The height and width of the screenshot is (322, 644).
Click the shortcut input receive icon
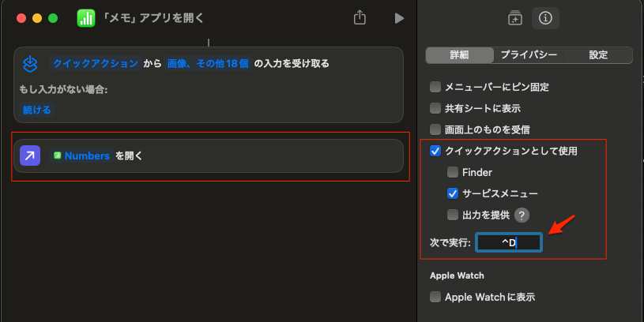[29, 63]
